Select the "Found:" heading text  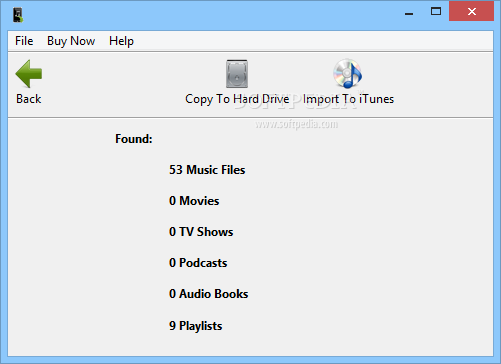(x=134, y=139)
